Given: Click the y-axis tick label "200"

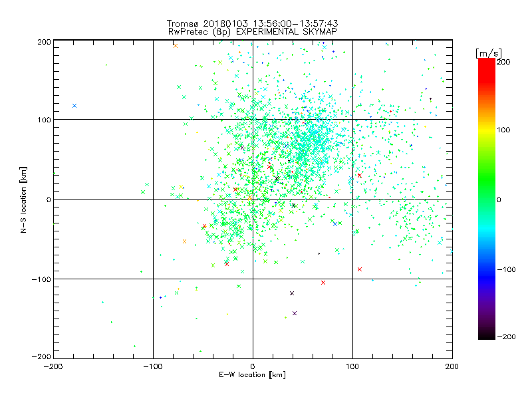Looking at the screenshot, I should coord(44,42).
